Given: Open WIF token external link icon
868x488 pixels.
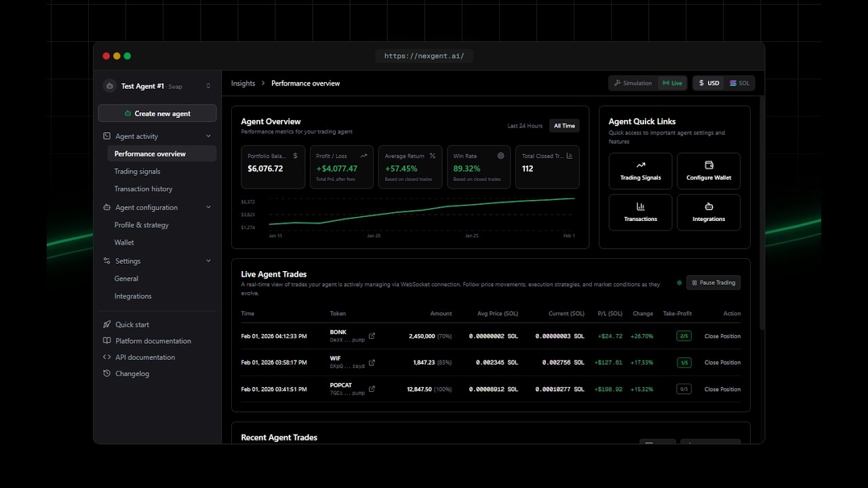Looking at the screenshot, I should [x=372, y=363].
